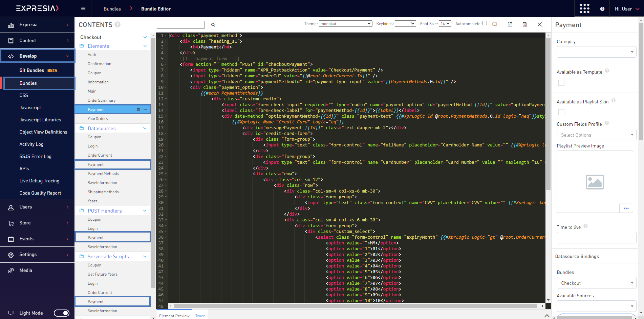Click the monitor preview icon

495,24
